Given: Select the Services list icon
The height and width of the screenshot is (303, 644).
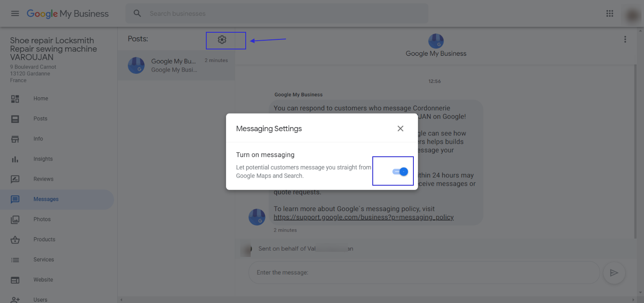Looking at the screenshot, I should (x=15, y=259).
